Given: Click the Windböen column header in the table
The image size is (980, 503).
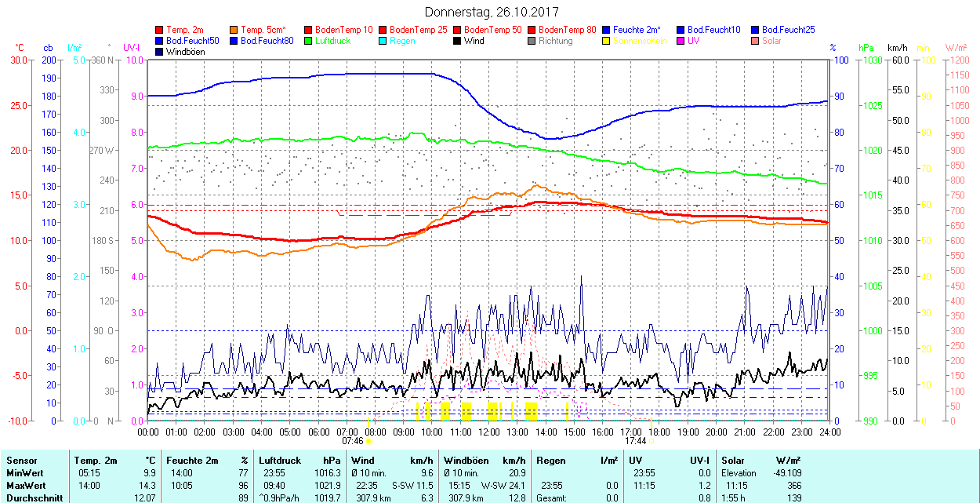Looking at the screenshot, I should (466, 461).
